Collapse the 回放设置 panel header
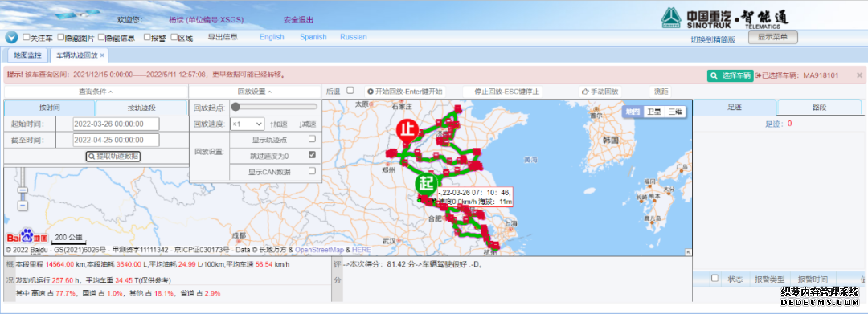The width and height of the screenshot is (868, 314). (x=255, y=92)
